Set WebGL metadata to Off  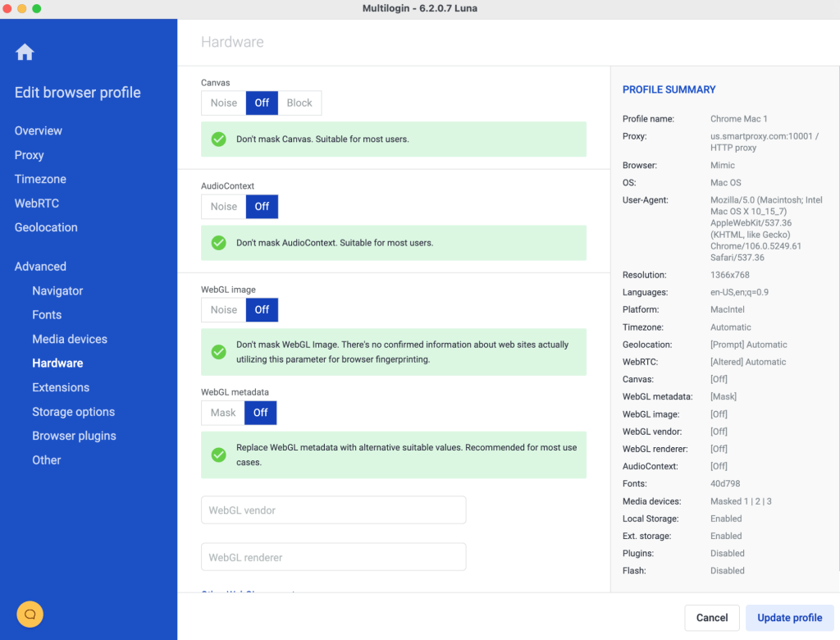(x=260, y=413)
